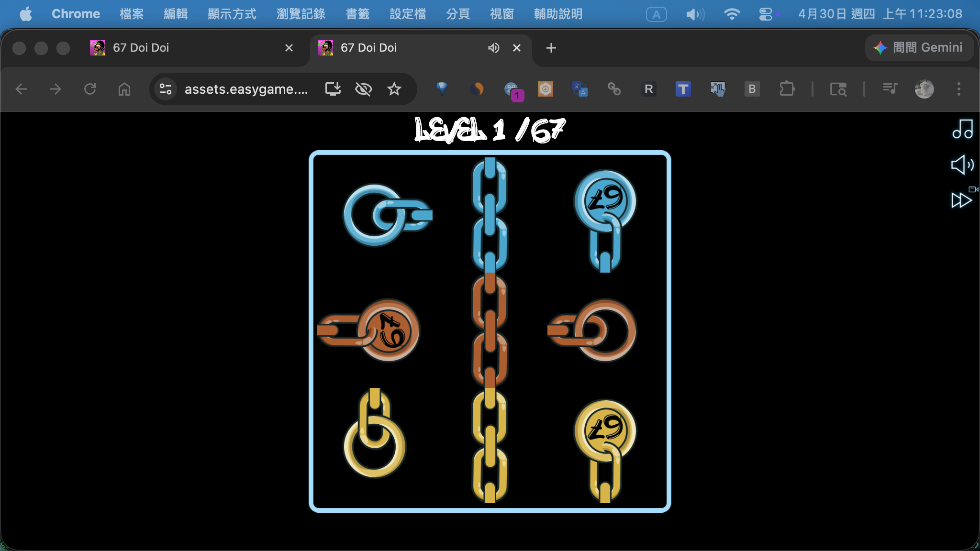
Task: Open the site information controls icon
Action: pyautogui.click(x=166, y=89)
